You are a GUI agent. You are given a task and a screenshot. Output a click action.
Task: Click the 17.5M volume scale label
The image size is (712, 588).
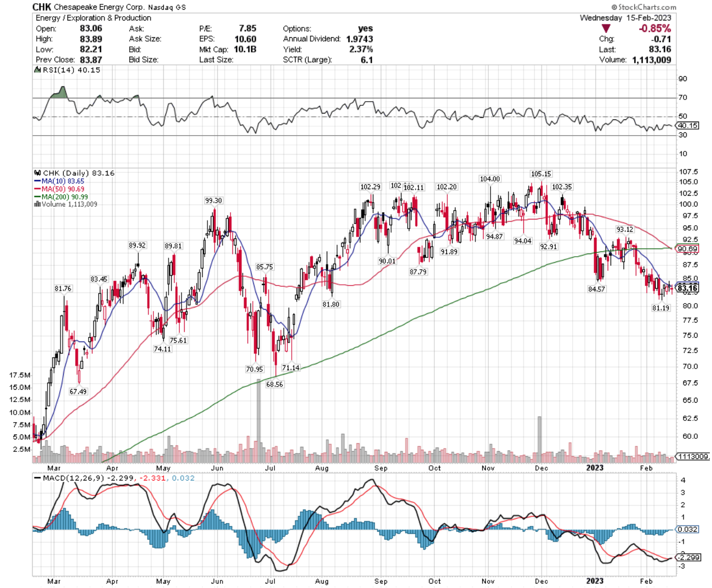20,375
